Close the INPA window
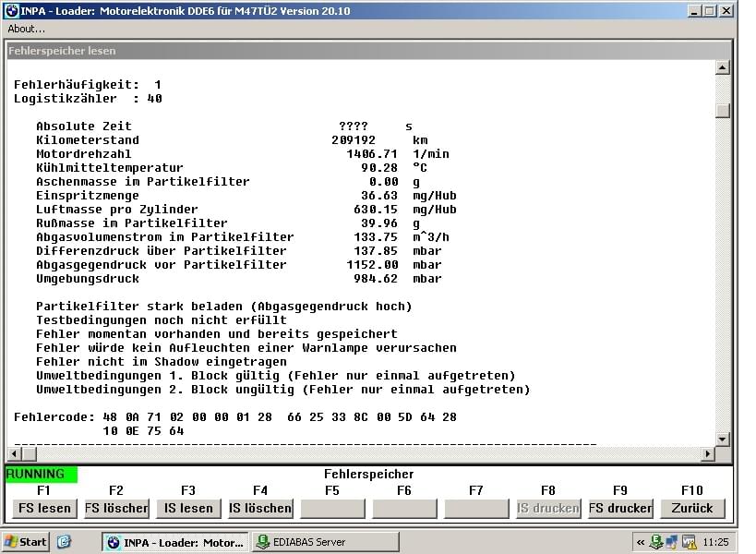Image resolution: width=756 pixels, height=554 pixels. tap(726, 10)
